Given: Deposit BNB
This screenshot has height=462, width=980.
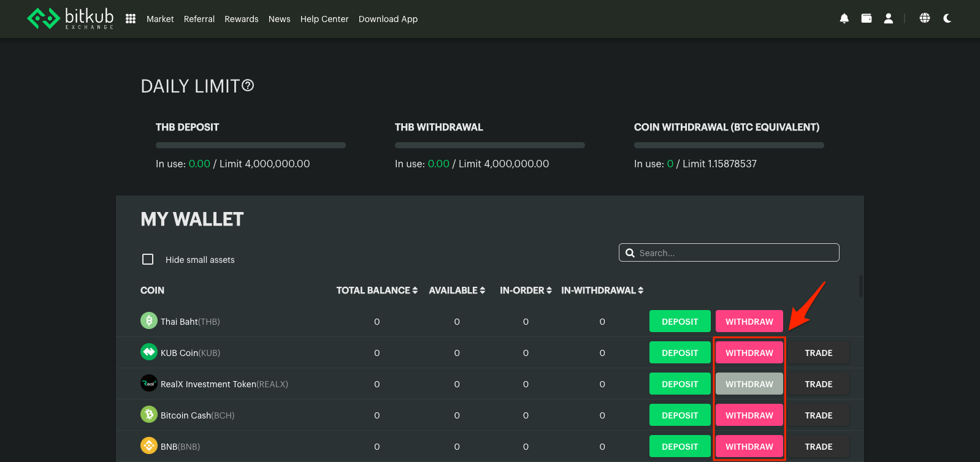Looking at the screenshot, I should coord(680,446).
